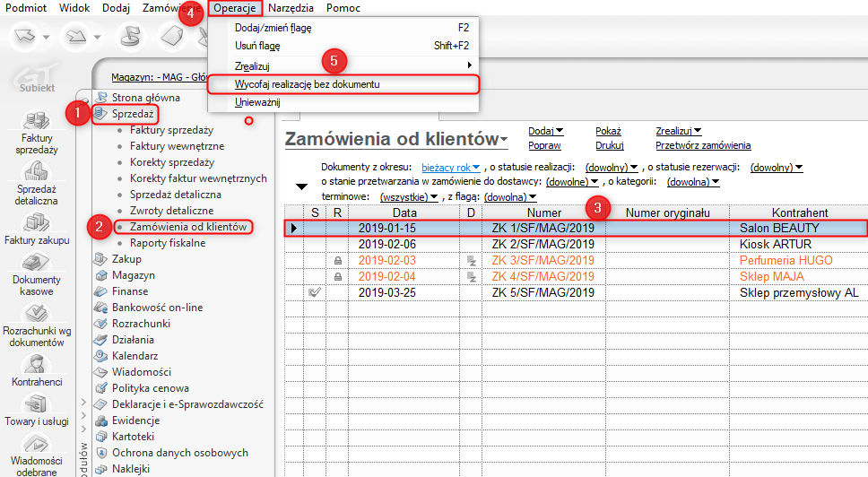This screenshot has height=477, width=868.
Task: Click the Pokaż link
Action: (608, 131)
